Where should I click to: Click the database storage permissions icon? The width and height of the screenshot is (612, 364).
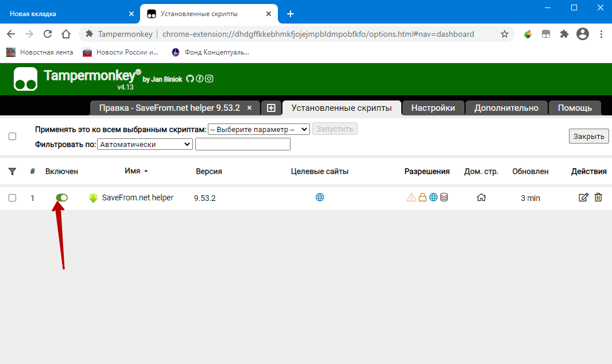click(x=444, y=198)
